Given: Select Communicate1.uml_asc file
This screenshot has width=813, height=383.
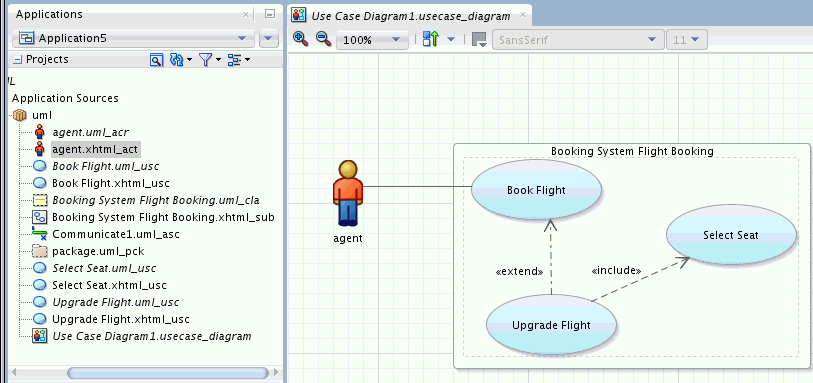Looking at the screenshot, I should point(116,234).
